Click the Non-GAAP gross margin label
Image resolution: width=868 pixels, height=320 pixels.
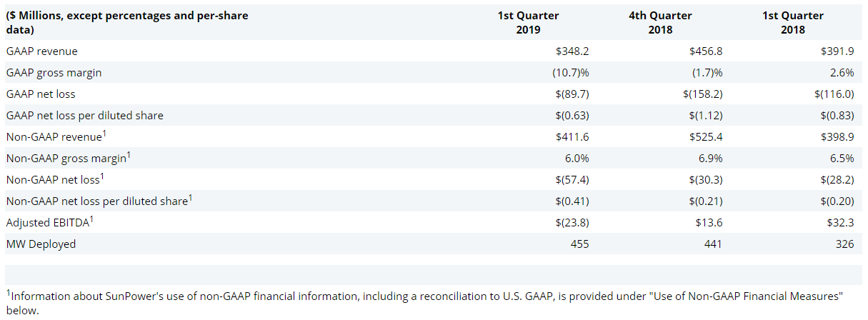click(66, 159)
